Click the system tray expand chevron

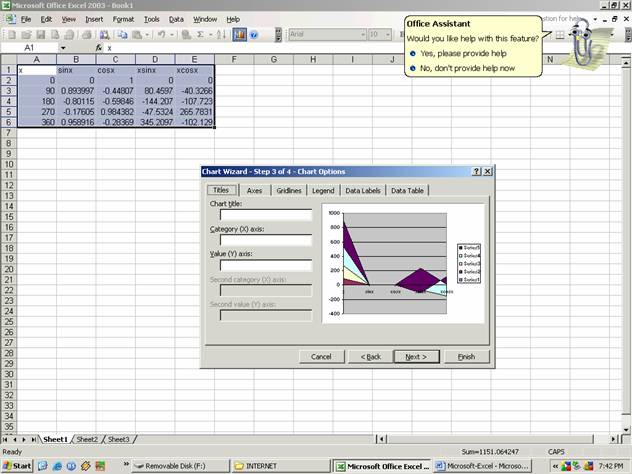[555, 466]
